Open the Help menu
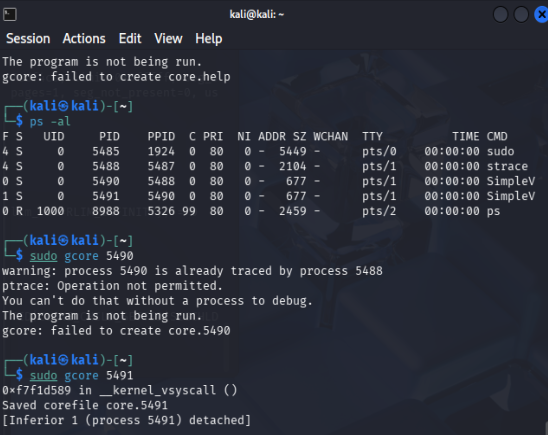 click(209, 38)
